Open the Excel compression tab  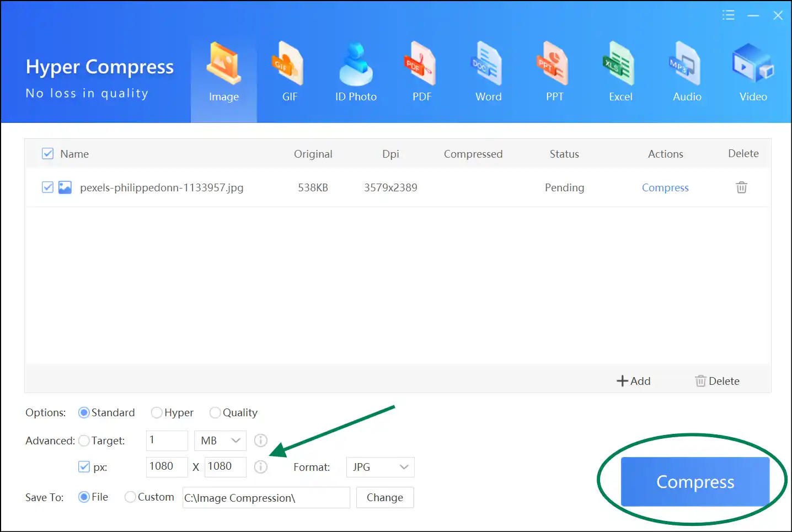point(620,73)
